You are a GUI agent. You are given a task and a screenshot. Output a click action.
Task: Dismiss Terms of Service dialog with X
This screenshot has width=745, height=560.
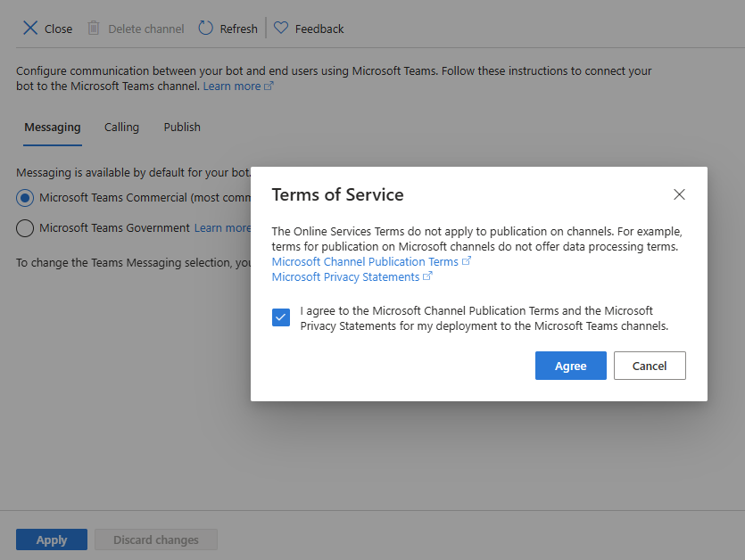point(679,194)
